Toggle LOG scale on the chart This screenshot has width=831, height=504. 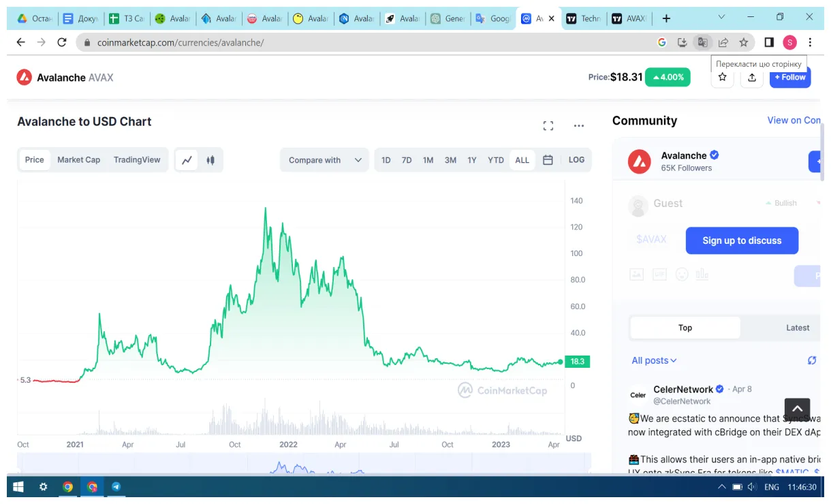(x=576, y=159)
